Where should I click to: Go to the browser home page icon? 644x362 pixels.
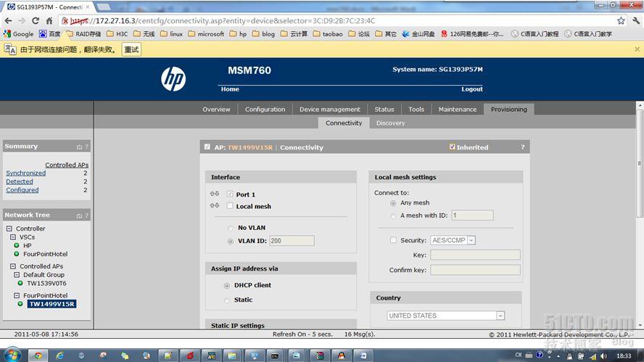click(x=49, y=20)
